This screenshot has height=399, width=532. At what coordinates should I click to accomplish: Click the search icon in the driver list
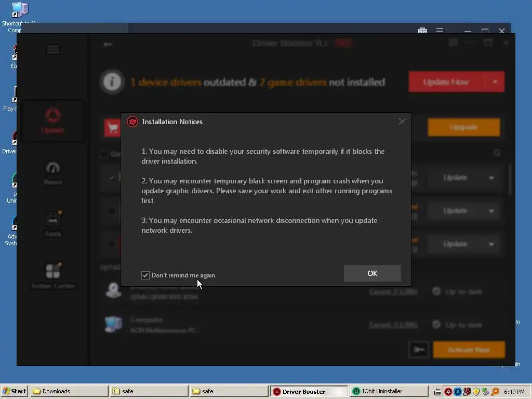[497, 153]
